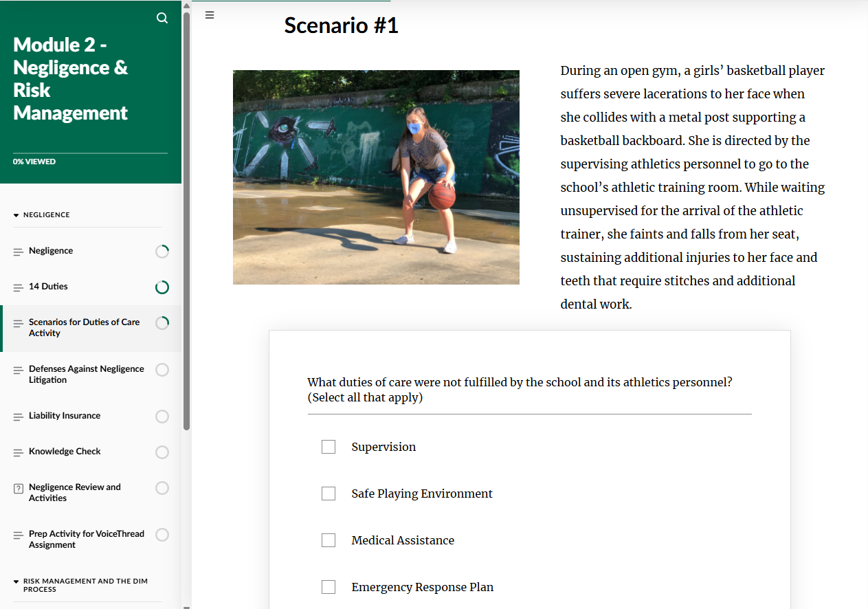Click the lesson icon beside Knowledge Check
The image size is (868, 609).
point(17,452)
